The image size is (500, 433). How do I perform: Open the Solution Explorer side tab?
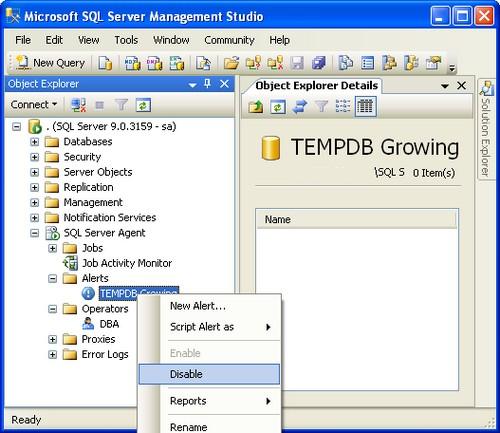pyautogui.click(x=486, y=129)
